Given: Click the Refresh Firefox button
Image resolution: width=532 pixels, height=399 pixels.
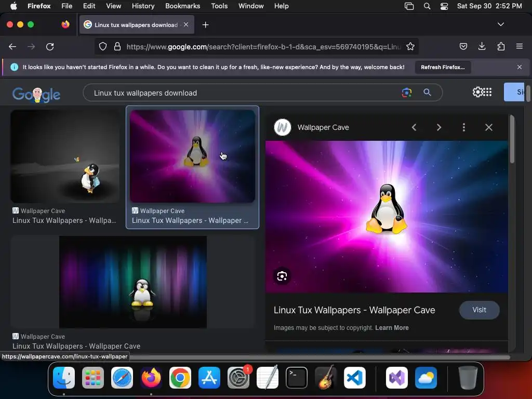Looking at the screenshot, I should click(443, 67).
